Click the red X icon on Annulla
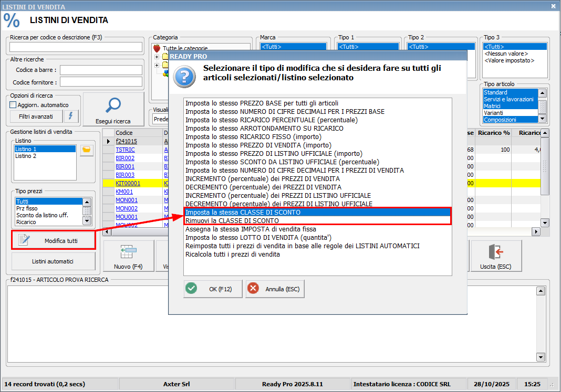The image size is (561, 392). [x=253, y=288]
